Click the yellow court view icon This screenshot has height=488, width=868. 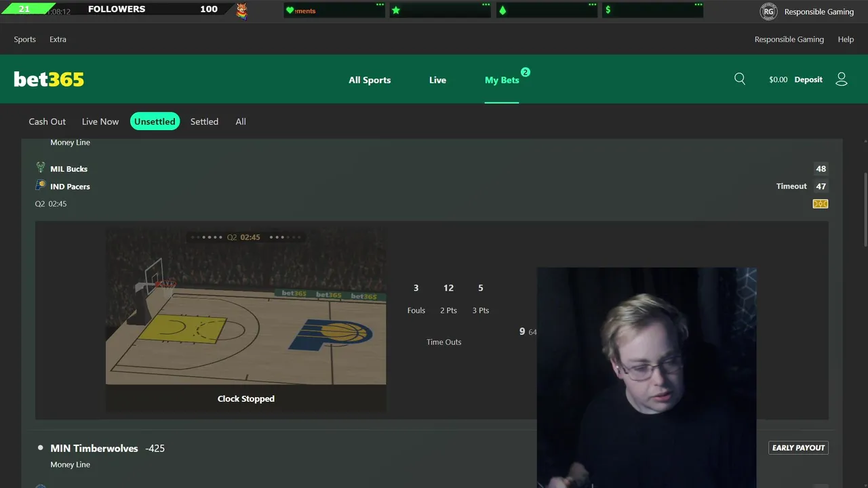coord(821,203)
